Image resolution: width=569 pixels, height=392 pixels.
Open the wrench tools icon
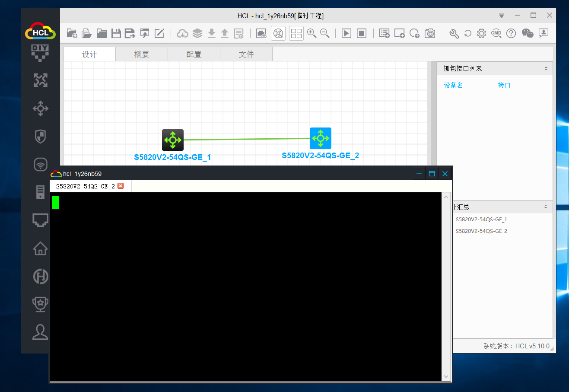click(x=454, y=33)
